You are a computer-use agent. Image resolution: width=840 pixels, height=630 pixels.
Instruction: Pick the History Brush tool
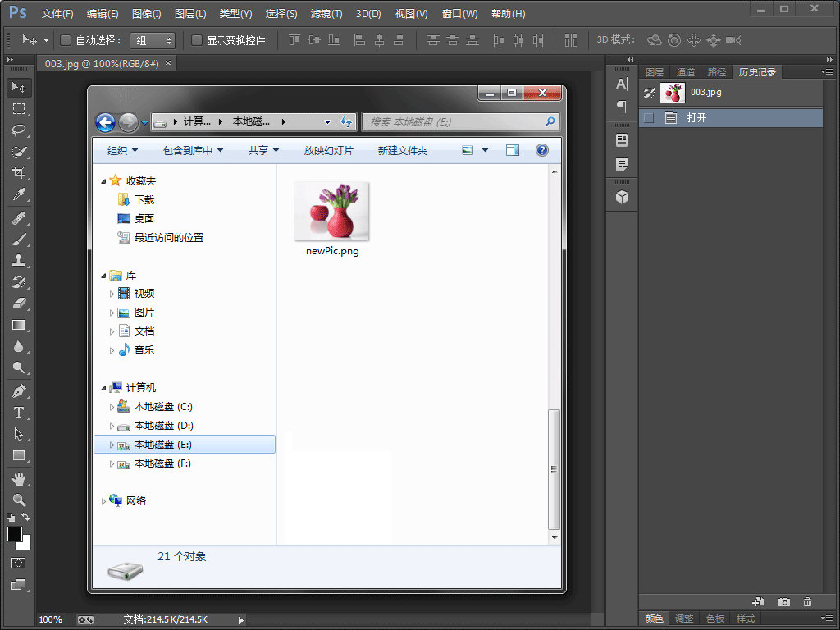click(x=19, y=282)
